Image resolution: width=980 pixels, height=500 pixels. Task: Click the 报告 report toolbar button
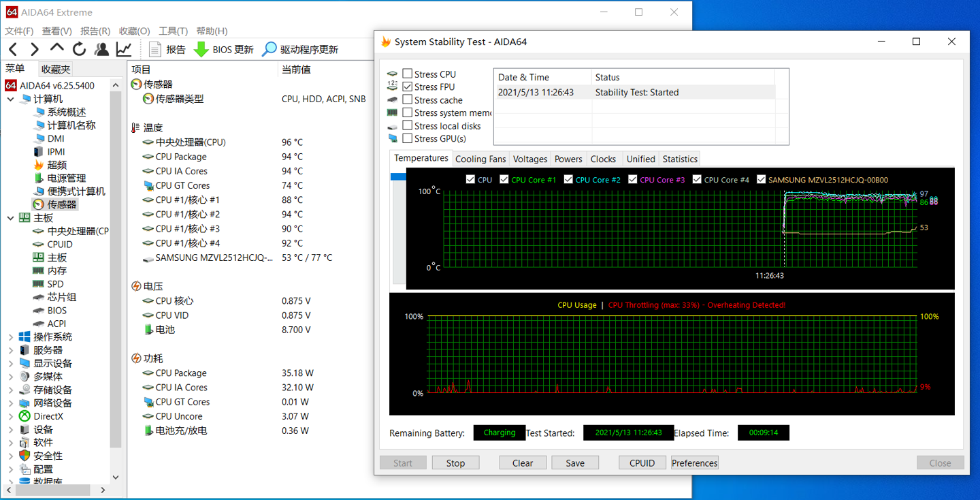click(x=167, y=49)
